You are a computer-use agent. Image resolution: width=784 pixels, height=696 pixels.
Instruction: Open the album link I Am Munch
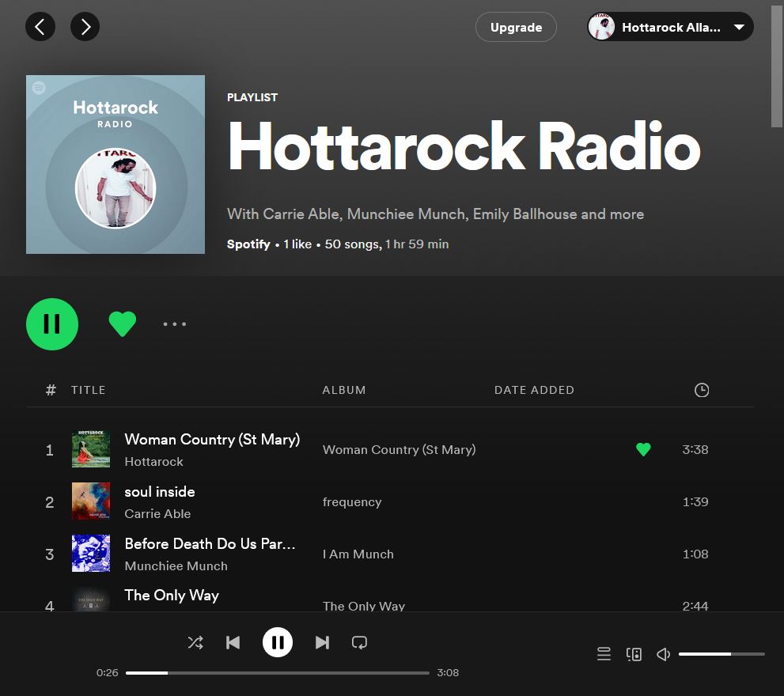pyautogui.click(x=358, y=554)
